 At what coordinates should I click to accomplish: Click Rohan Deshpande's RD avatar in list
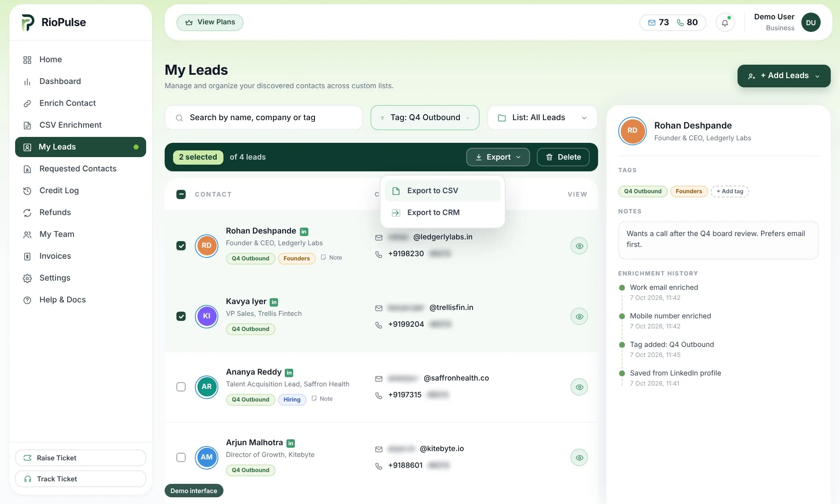(207, 246)
